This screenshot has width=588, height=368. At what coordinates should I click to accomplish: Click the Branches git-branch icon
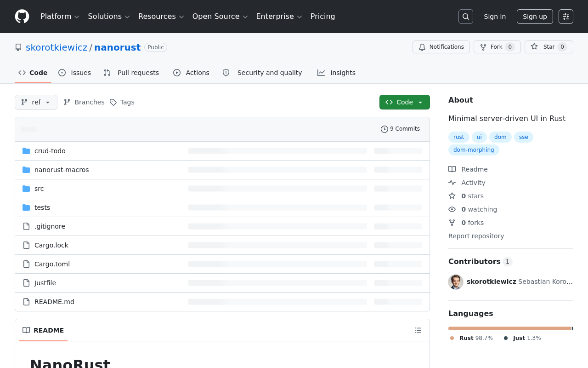click(67, 102)
